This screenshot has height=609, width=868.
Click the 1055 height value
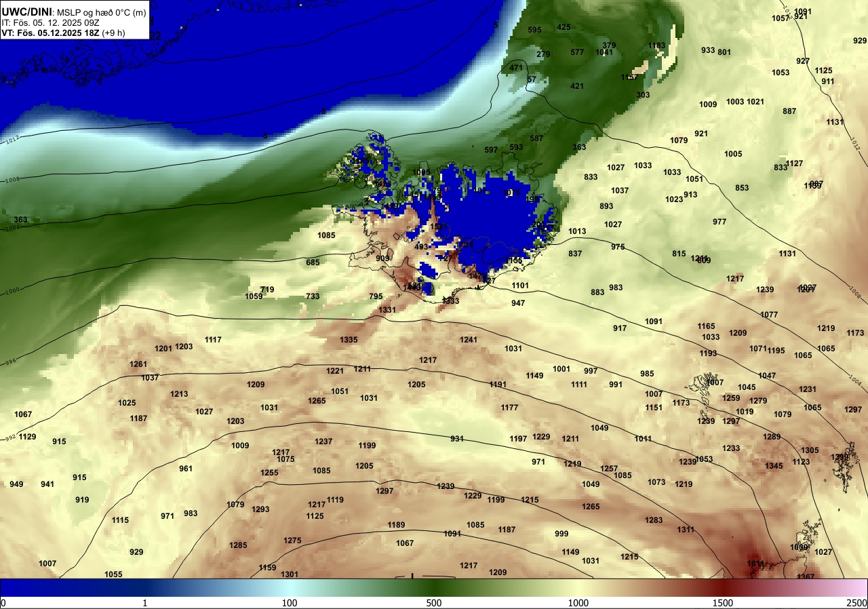[113, 574]
